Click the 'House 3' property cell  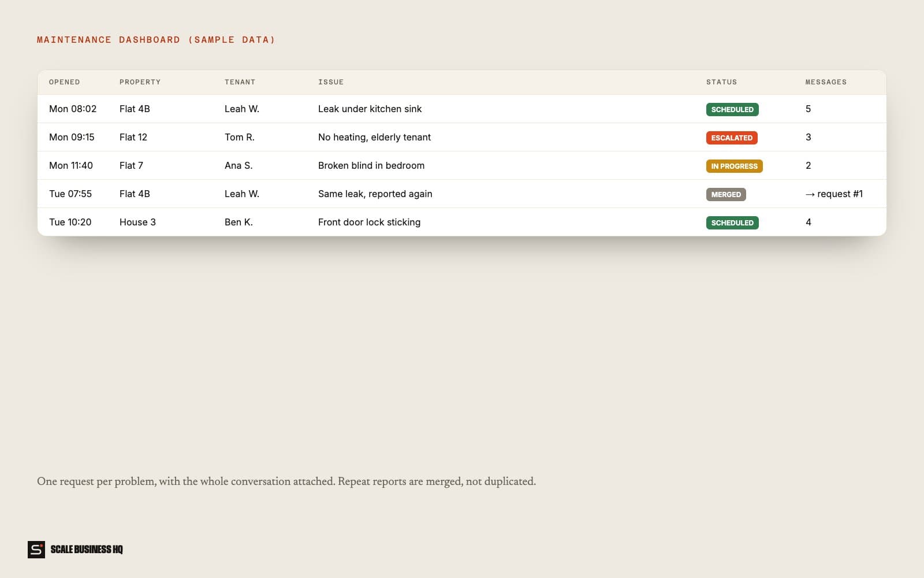pos(138,222)
